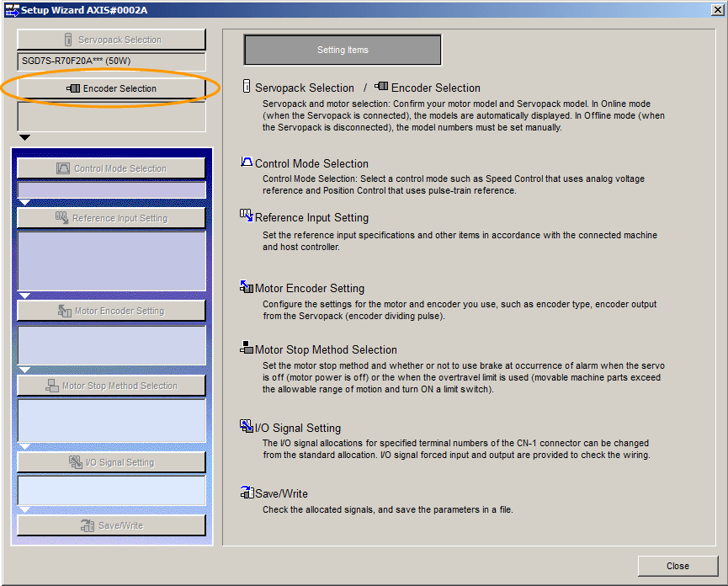
Task: Select Motor Stop Method Selection sidebar step
Action: (x=111, y=386)
